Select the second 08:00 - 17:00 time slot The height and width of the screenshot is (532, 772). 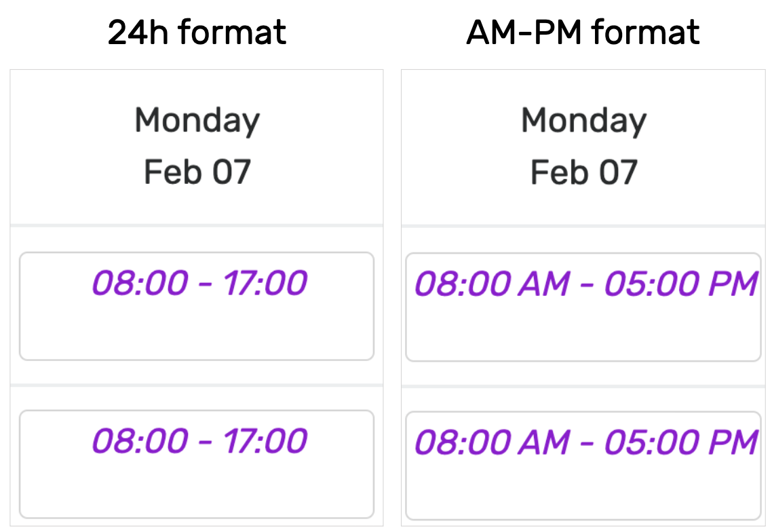197,464
